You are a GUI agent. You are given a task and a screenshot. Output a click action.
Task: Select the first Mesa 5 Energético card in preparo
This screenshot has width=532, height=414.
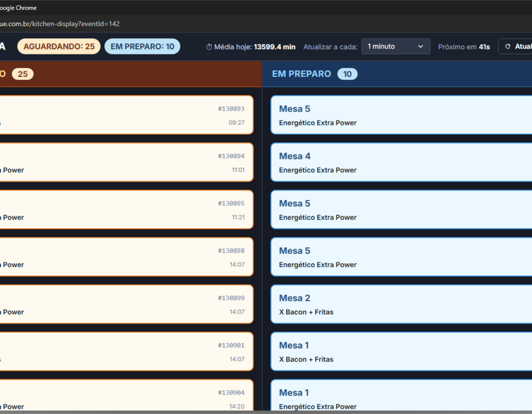tap(401, 115)
